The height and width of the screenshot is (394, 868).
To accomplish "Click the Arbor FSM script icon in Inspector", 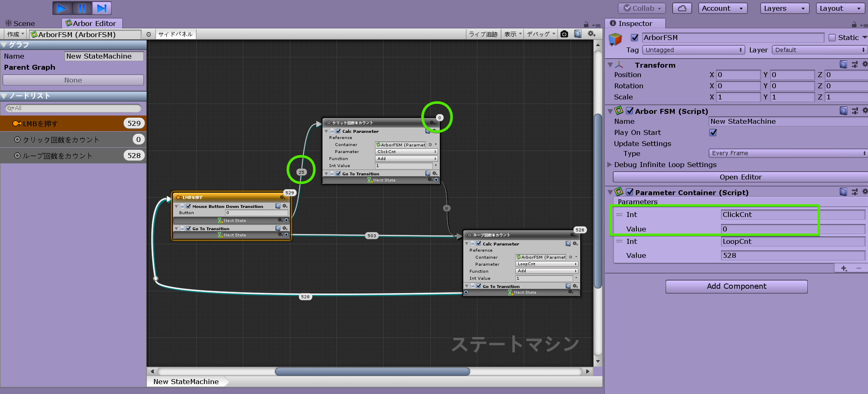I will [618, 111].
